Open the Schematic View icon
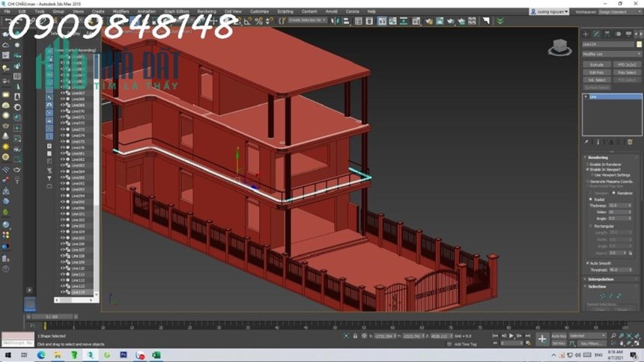The width and height of the screenshot is (644, 362). pos(404,21)
